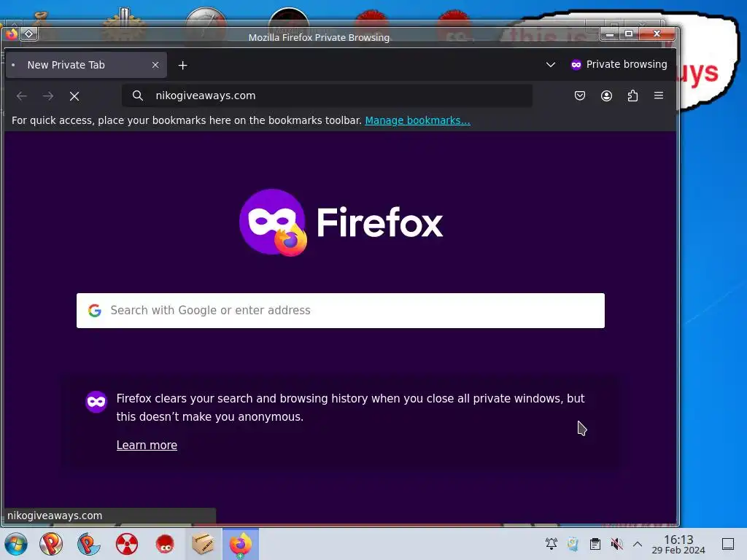Open the notifications bell tray icon

[551, 544]
